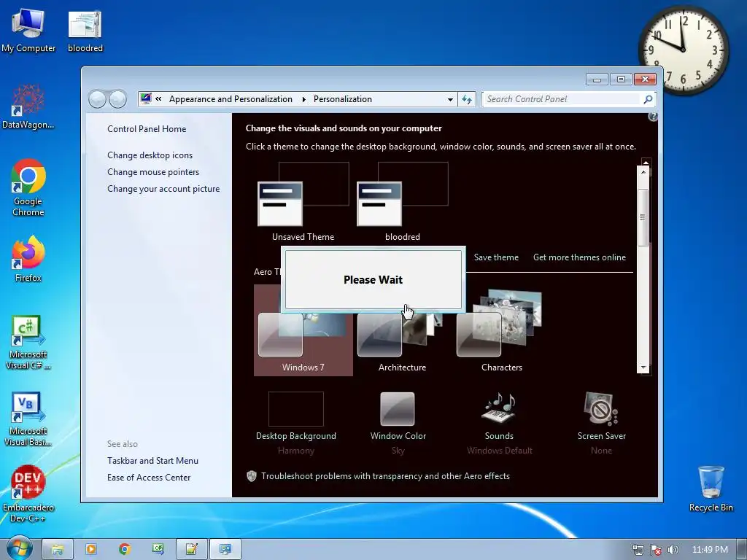Image resolution: width=747 pixels, height=560 pixels.
Task: Open the Recycle Bin
Action: tap(711, 489)
